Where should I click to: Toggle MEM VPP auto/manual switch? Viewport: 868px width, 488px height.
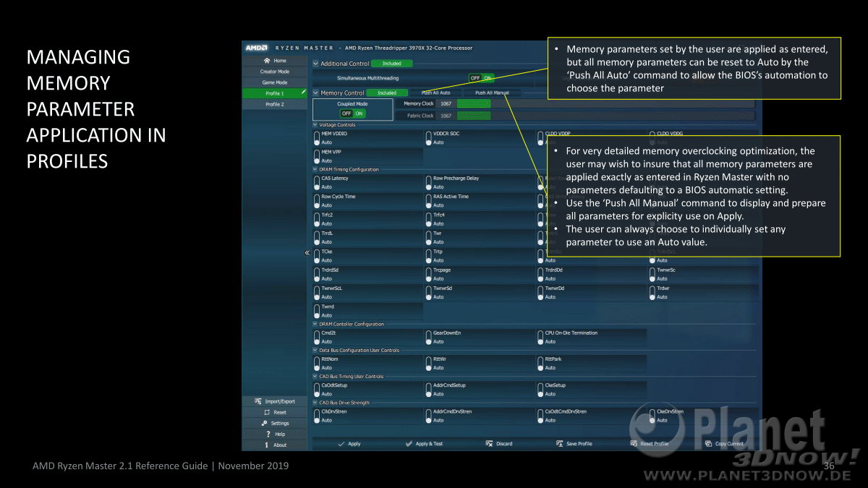click(x=317, y=155)
